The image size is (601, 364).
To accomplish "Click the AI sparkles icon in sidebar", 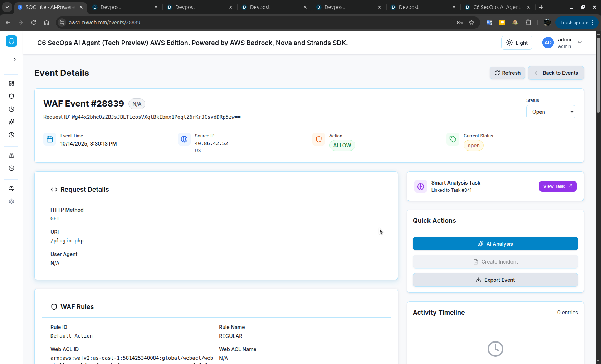I will 11,122.
